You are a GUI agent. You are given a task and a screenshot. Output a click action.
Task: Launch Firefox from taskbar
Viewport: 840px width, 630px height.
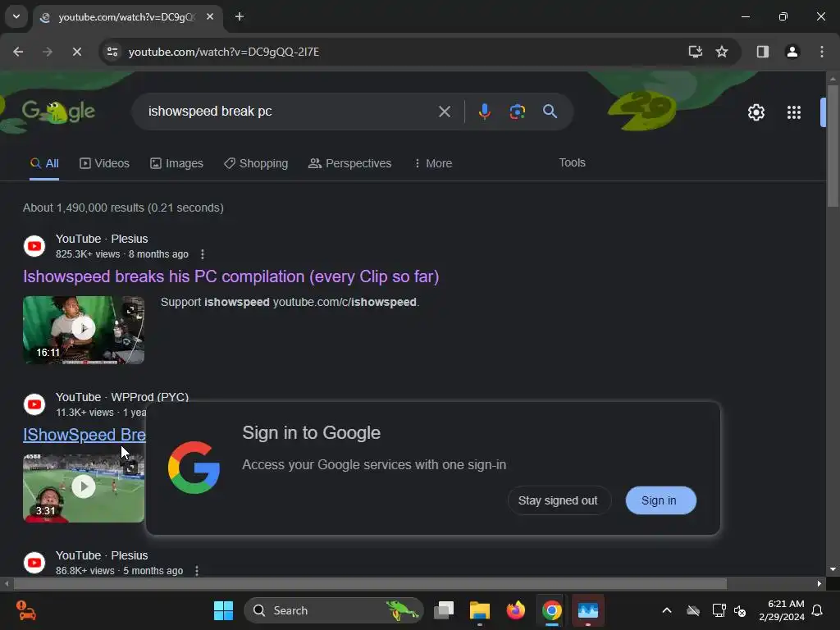[515, 610]
